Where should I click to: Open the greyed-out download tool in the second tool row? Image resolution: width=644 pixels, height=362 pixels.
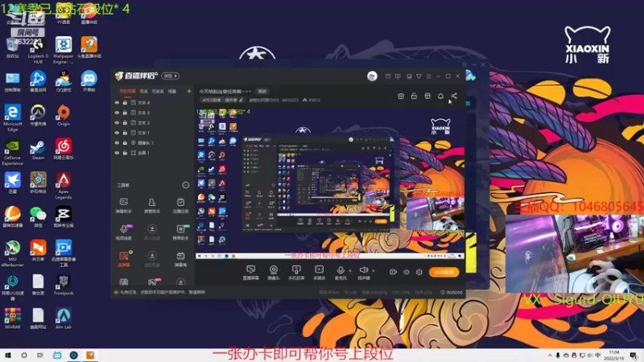point(152,232)
